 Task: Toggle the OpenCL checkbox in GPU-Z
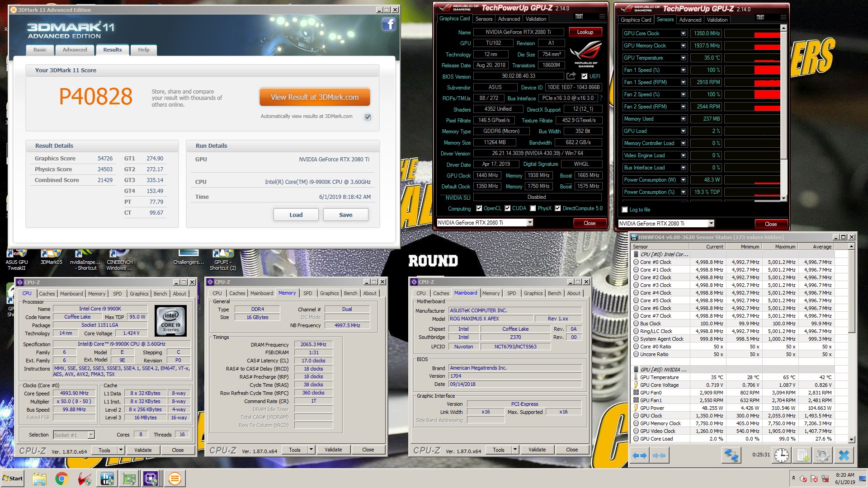[x=479, y=208]
